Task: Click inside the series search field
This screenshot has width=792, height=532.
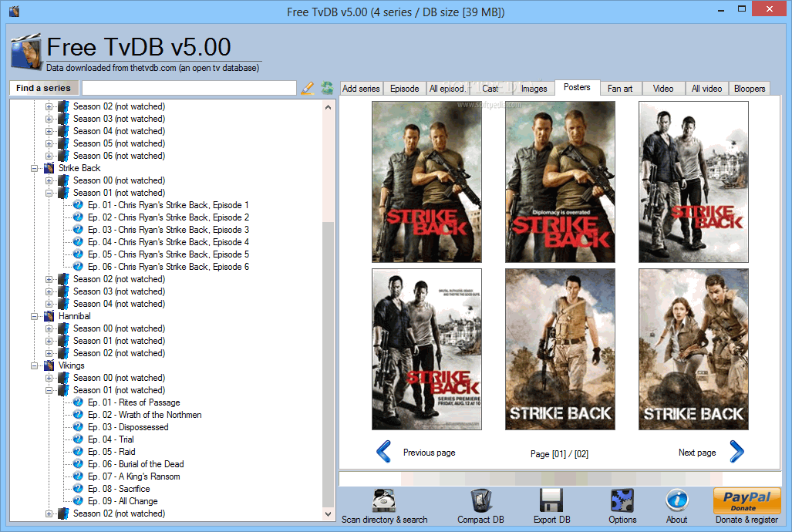Action: point(189,88)
